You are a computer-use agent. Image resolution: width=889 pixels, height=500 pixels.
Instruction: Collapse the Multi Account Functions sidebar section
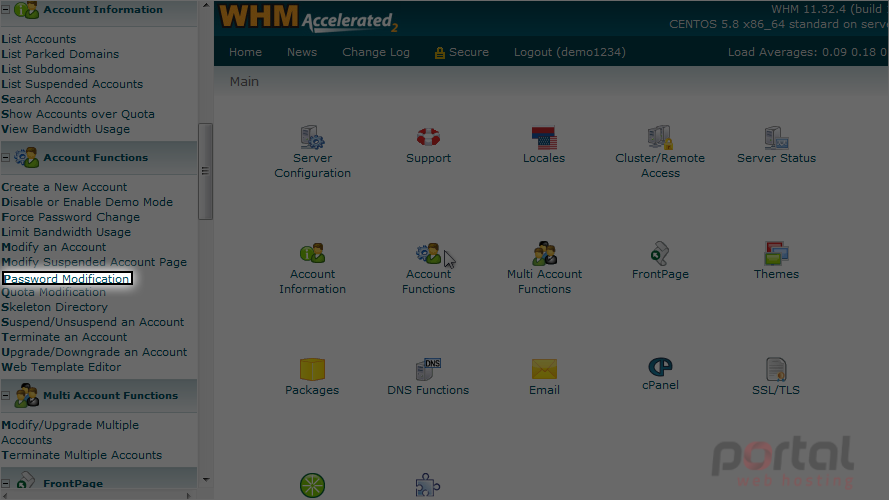tap(6, 396)
